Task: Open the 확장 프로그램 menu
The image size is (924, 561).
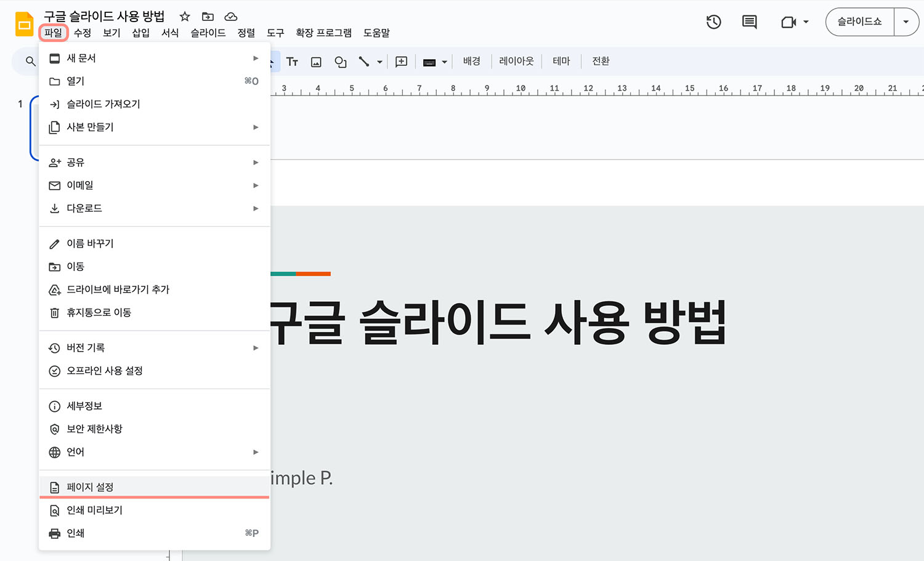Action: 323,33
